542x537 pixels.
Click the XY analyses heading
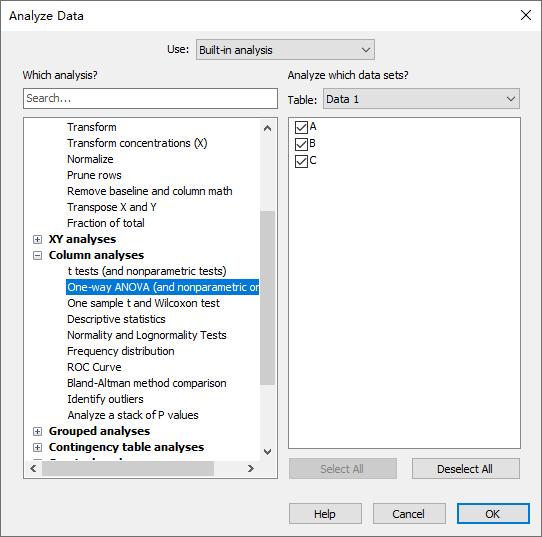tap(82, 239)
